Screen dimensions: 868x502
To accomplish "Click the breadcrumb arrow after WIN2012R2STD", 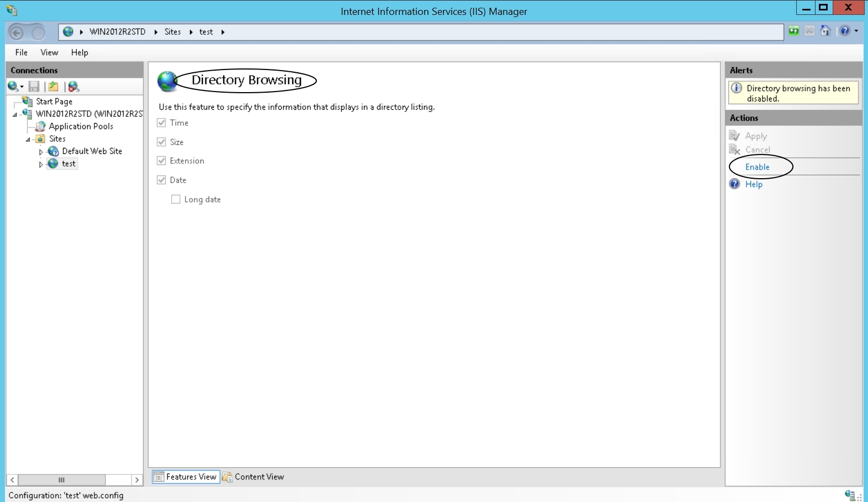I will click(x=156, y=32).
